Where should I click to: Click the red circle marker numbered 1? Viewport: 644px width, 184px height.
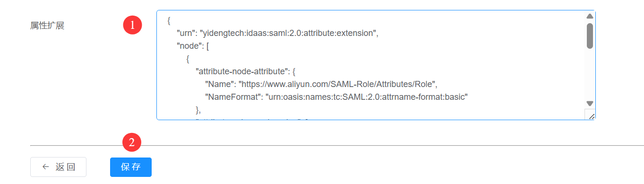133,25
